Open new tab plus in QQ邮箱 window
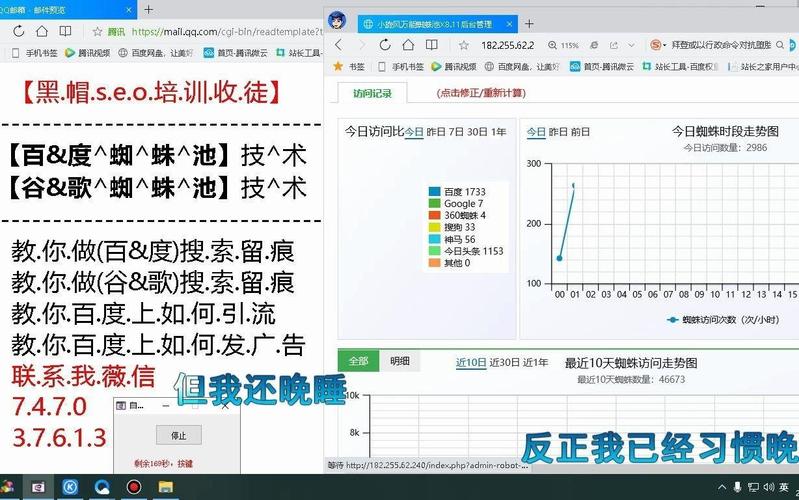Image resolution: width=799 pixels, height=500 pixels. 148,9
